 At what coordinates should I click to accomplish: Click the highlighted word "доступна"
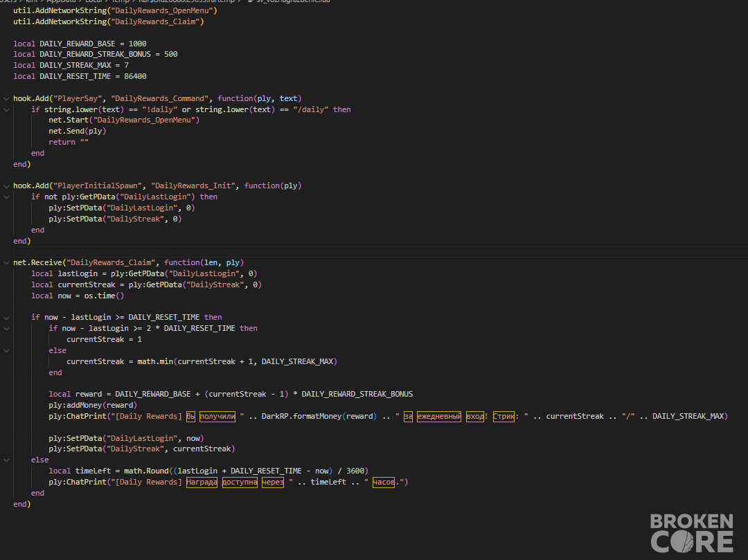(240, 482)
